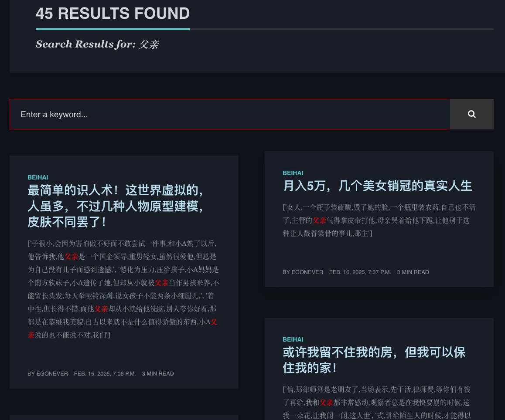Image resolution: width=505 pixels, height=420 pixels.
Task: Click the "FEB. 16, 2025, 7:37 P.M." date
Action: pyautogui.click(x=360, y=272)
